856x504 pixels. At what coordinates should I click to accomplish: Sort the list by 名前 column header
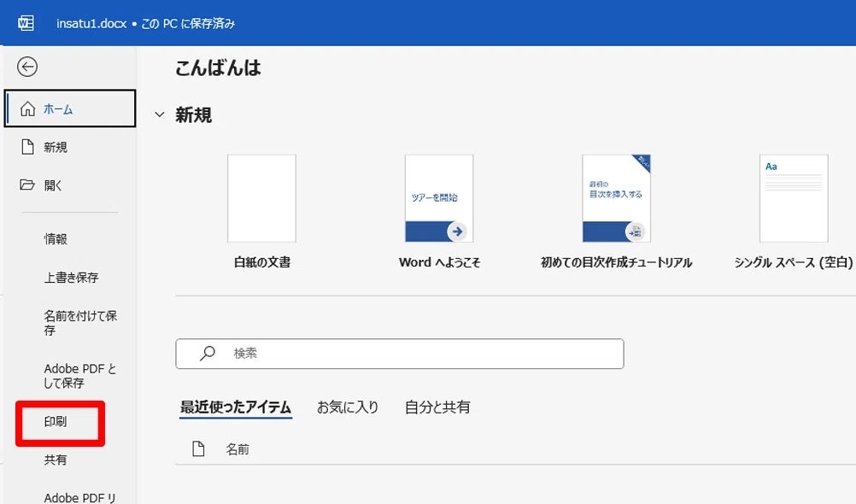237,449
